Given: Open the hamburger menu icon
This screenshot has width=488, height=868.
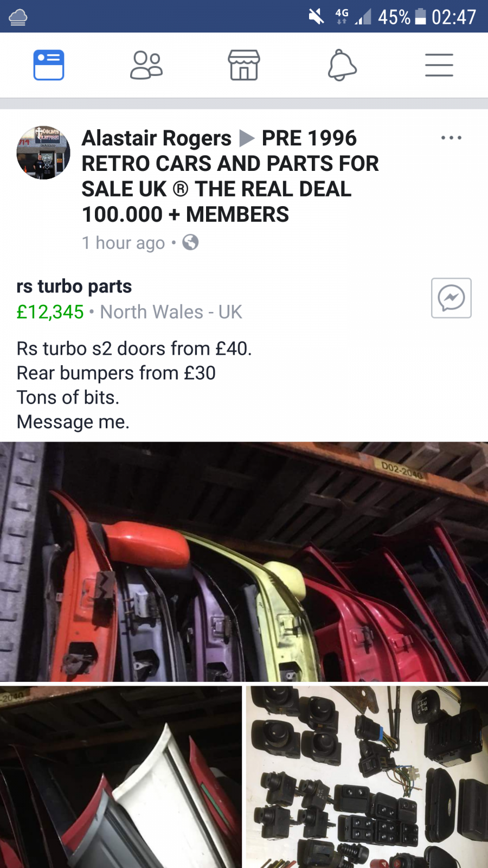Looking at the screenshot, I should (439, 65).
